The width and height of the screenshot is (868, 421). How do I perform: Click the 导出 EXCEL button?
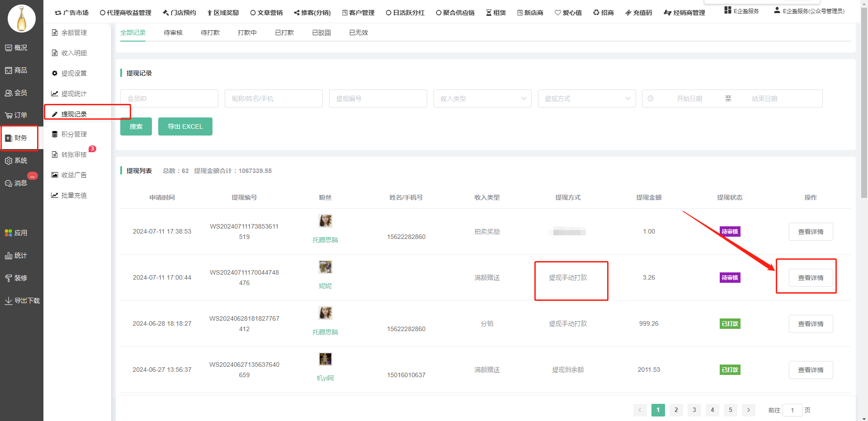185,126
